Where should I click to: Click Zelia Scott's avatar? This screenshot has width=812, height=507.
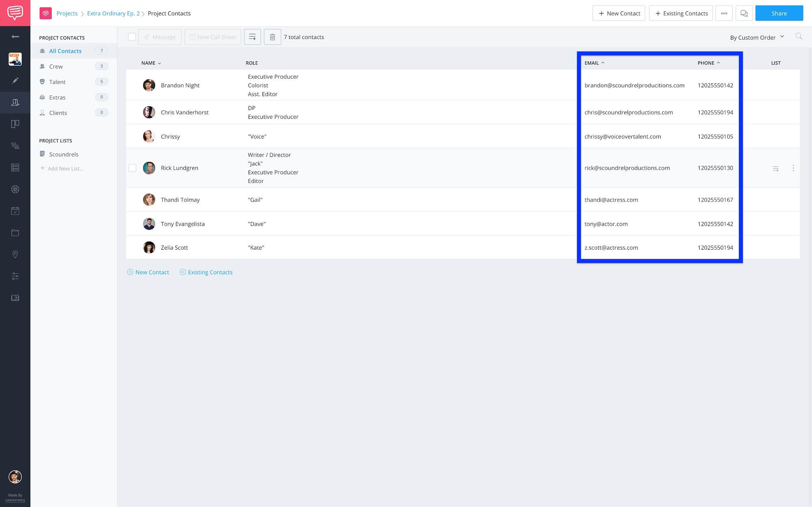[x=149, y=248]
